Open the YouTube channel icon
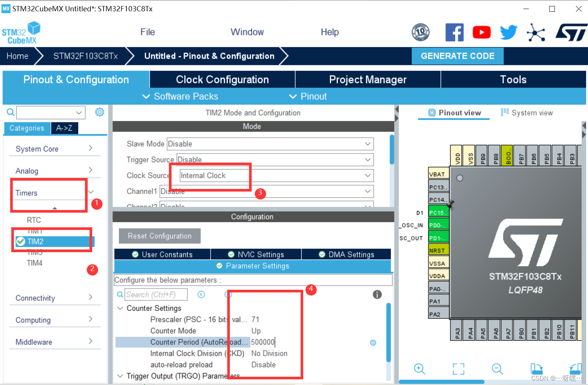Screen dimensions: 588x385 482,32
